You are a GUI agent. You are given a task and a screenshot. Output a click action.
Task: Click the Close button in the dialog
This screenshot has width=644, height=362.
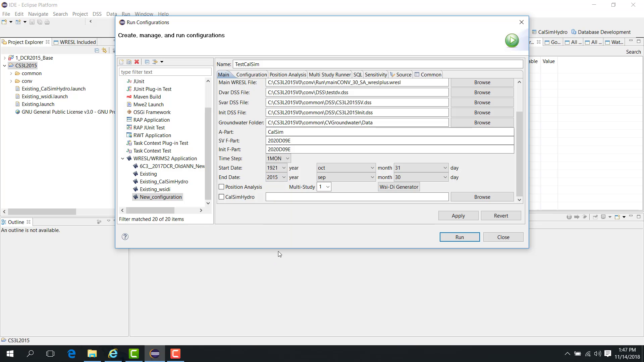tap(503, 237)
